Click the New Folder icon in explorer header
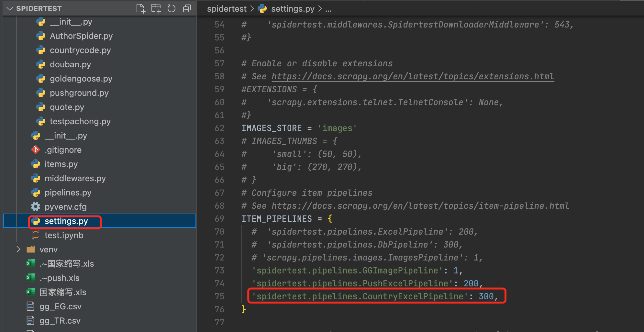 156,8
